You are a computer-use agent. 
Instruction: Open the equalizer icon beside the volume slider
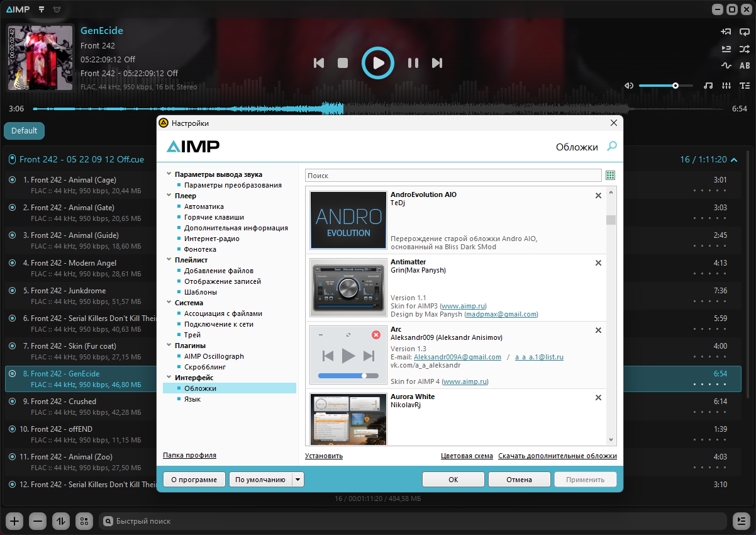pos(726,86)
